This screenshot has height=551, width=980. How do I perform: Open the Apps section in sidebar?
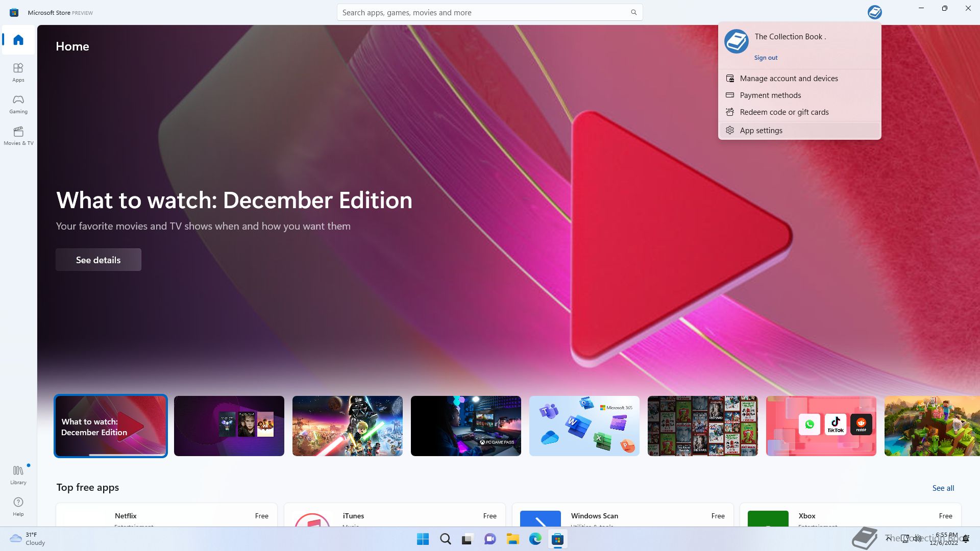(18, 72)
